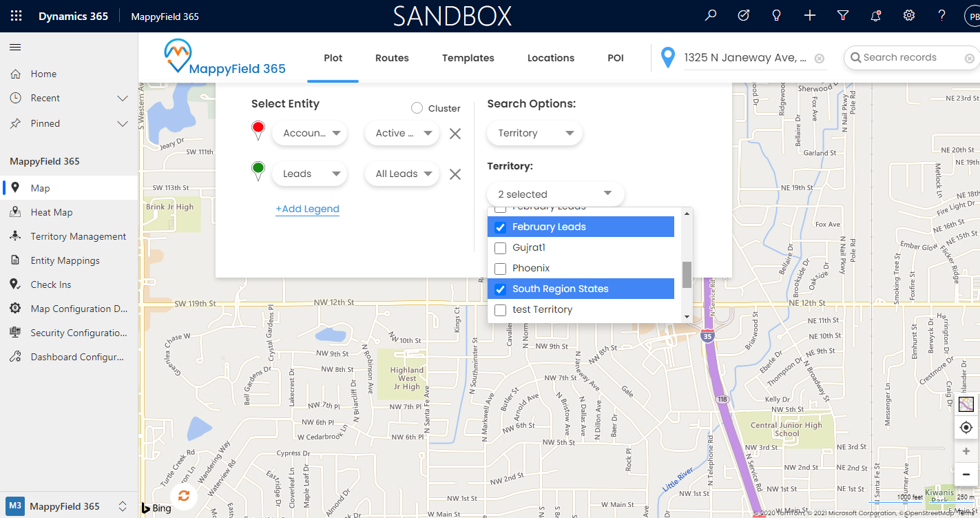Remove the Leads legend row with X
The height and width of the screenshot is (518, 980).
tap(455, 174)
